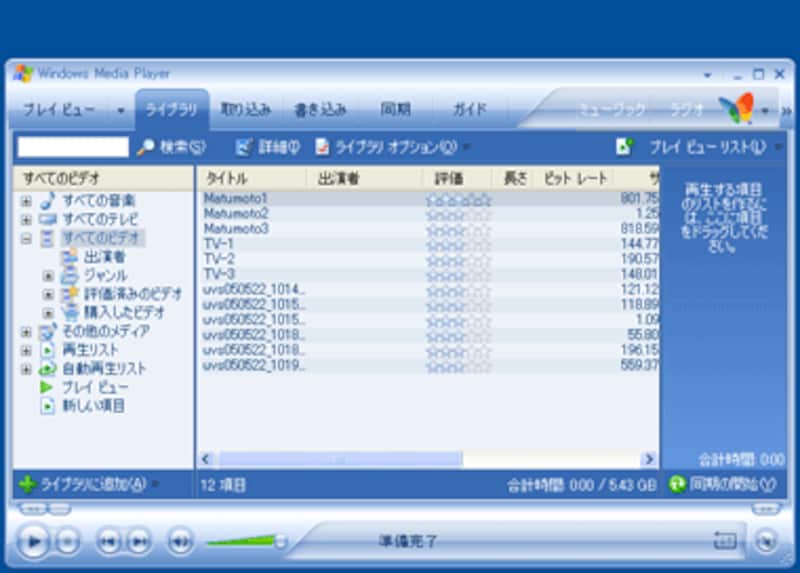Open the プレイ ビュー リスト dropdown

click(714, 147)
